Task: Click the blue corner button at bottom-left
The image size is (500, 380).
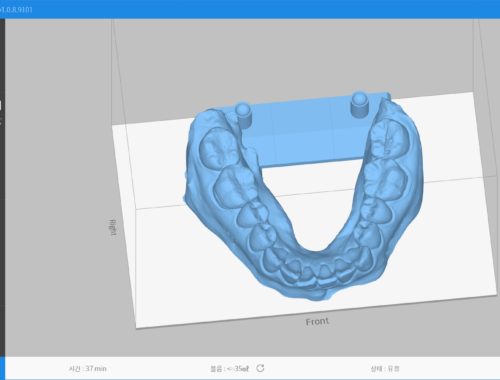Action: tap(2, 368)
